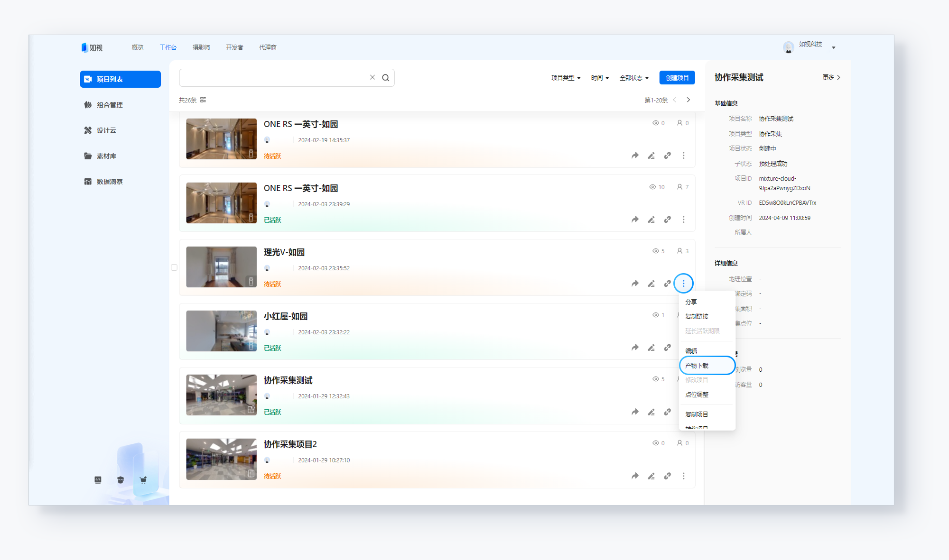
Task: Click the 协作采集测试 project title in list
Action: pyautogui.click(x=288, y=380)
